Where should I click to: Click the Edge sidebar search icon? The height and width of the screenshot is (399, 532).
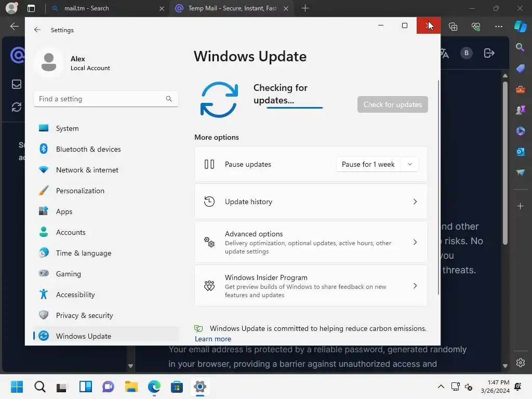click(x=520, y=47)
